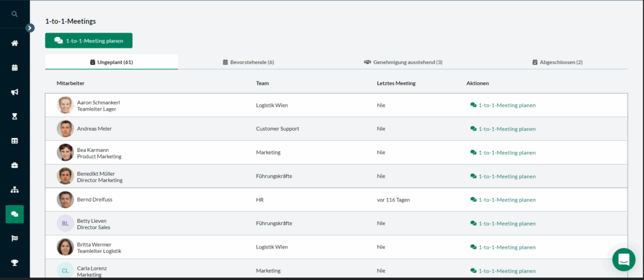Plan meeting for Bernd Dreifuss
Viewport: 644px width, 280px height.
tap(502, 200)
